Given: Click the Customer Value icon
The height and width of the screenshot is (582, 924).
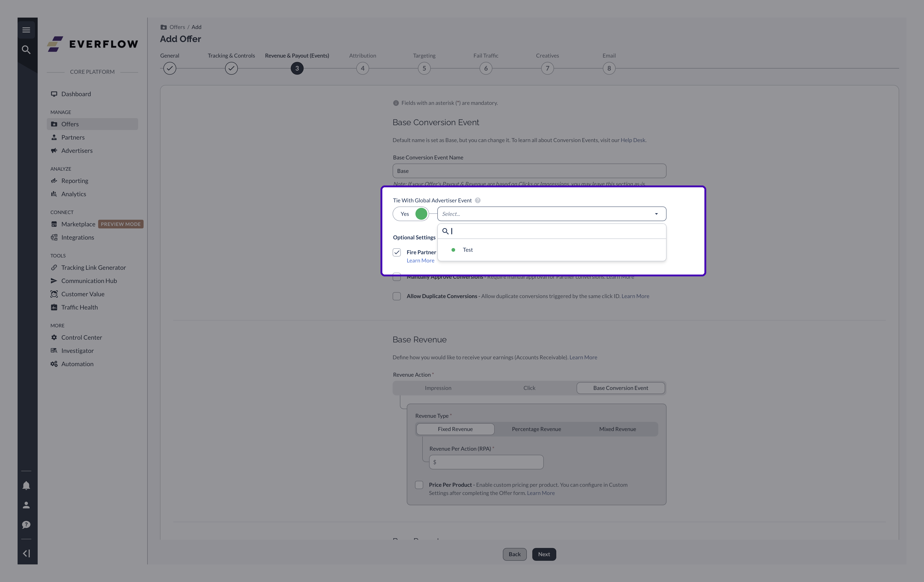Looking at the screenshot, I should tap(54, 294).
